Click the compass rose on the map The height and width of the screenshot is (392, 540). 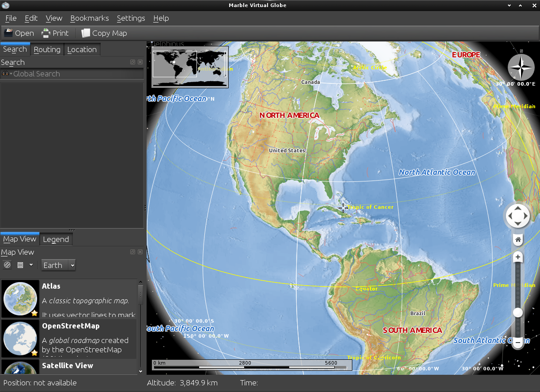tap(521, 68)
